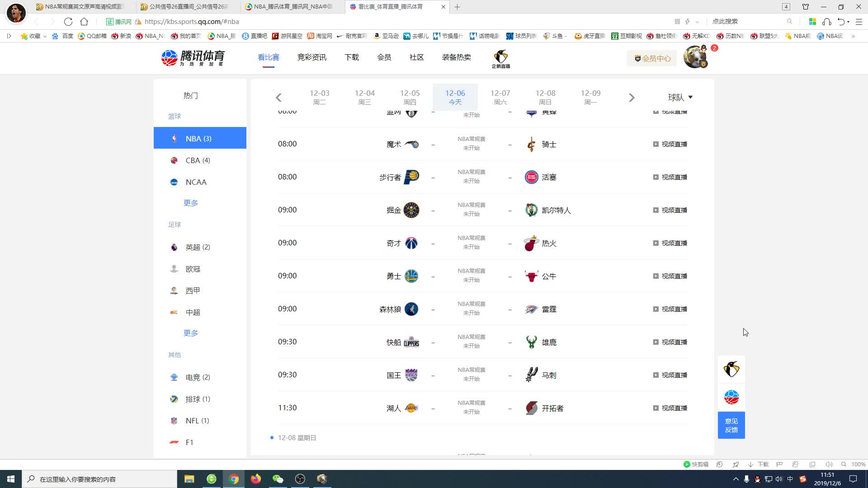This screenshot has width=868, height=488.
Task: Open WeChat from the taskbar
Action: 278,479
